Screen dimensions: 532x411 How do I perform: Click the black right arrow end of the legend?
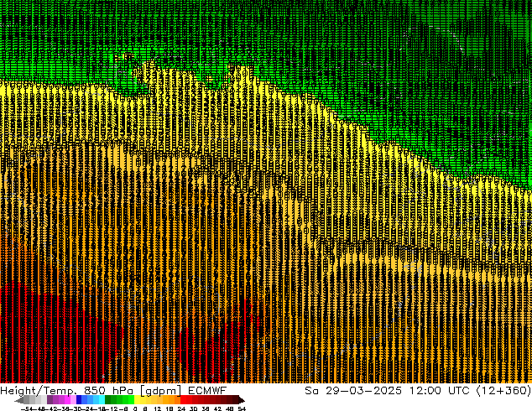click(x=242, y=399)
